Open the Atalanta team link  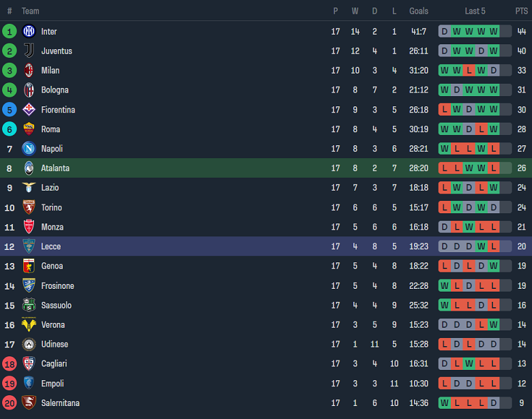coord(55,168)
